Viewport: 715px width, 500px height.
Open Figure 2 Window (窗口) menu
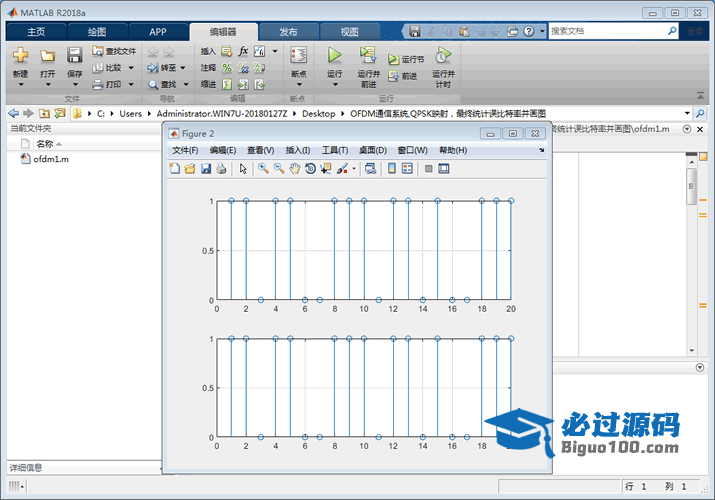(x=412, y=150)
